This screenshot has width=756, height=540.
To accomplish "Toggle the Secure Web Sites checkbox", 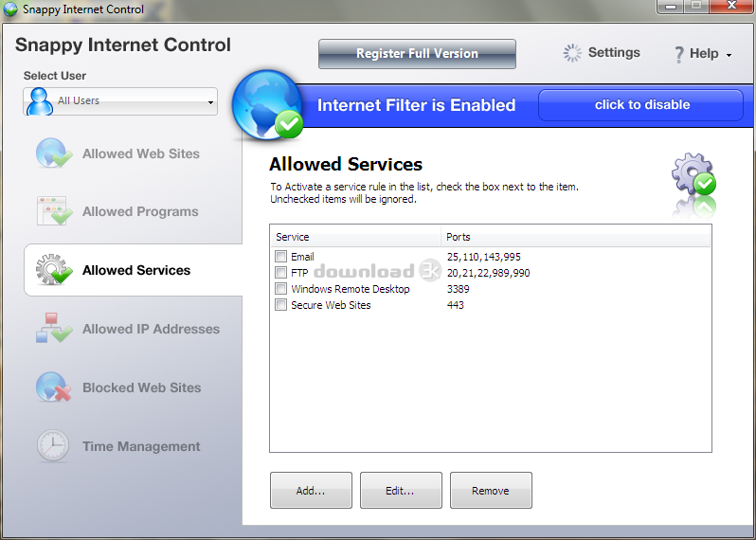I will coord(281,305).
